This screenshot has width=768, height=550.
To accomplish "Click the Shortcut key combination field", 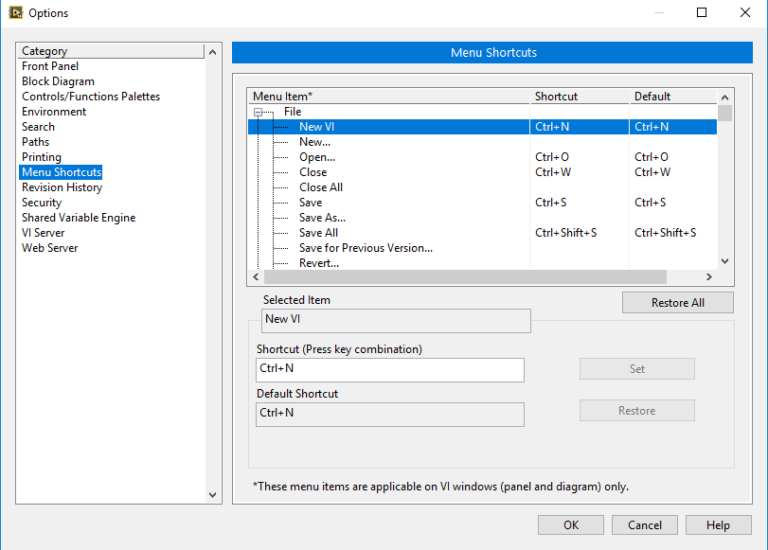I will [x=389, y=369].
